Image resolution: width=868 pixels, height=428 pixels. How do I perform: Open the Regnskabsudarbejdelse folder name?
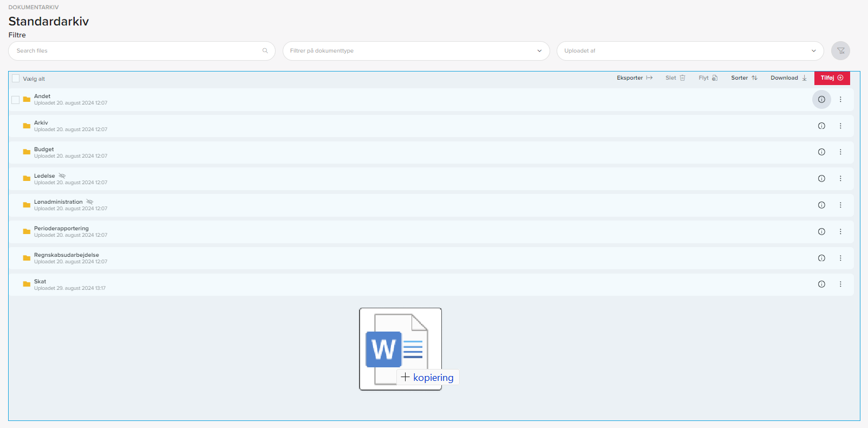(x=67, y=255)
